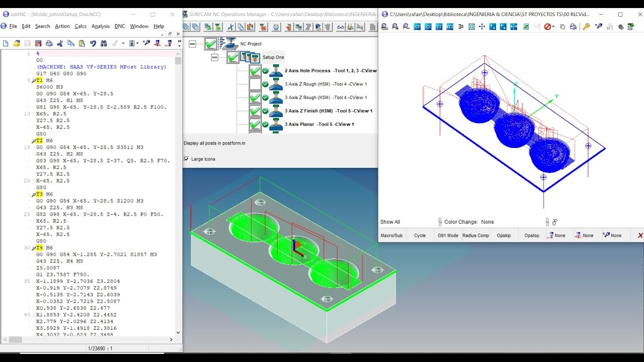This screenshot has width=644, height=362.
Task: Click the Zoom In magnifier in backplot window
Action: (x=395, y=27)
